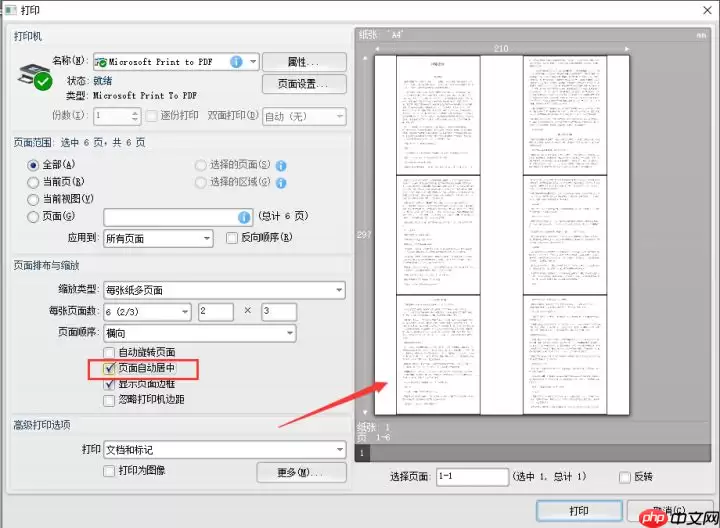Enable the 忽略打印机边距 checkbox
This screenshot has width=720, height=528.
pyautogui.click(x=109, y=400)
